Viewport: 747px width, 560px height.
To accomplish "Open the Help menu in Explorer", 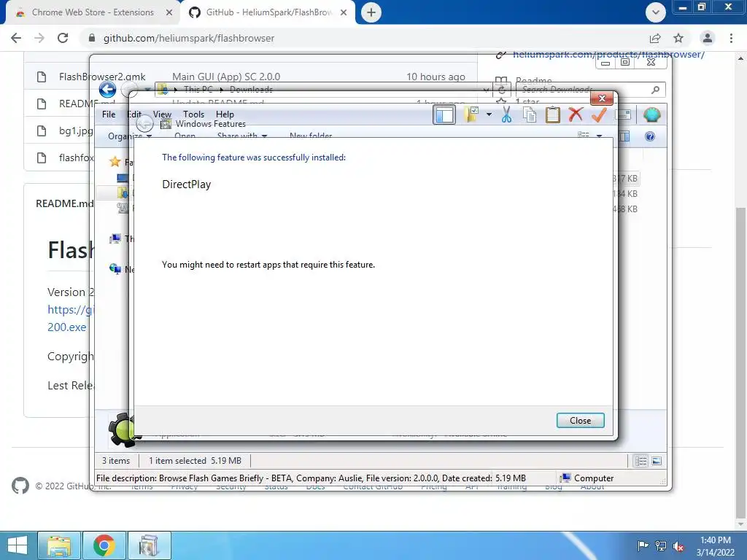I will (x=225, y=114).
